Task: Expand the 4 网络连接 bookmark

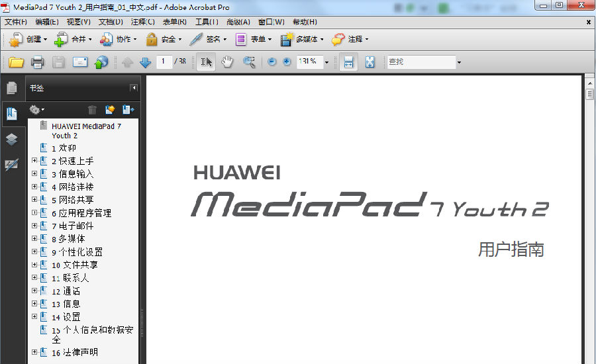Action: pos(34,187)
